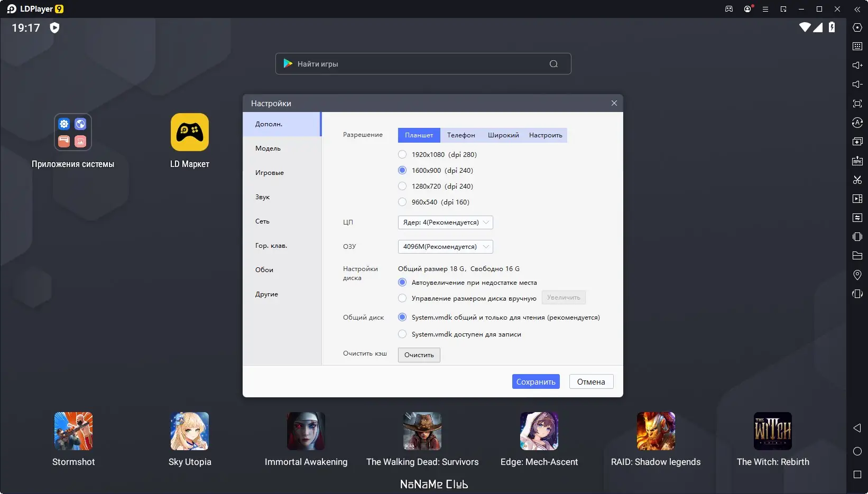Open the Гор. клав. settings section
The width and height of the screenshot is (868, 494).
282,246
